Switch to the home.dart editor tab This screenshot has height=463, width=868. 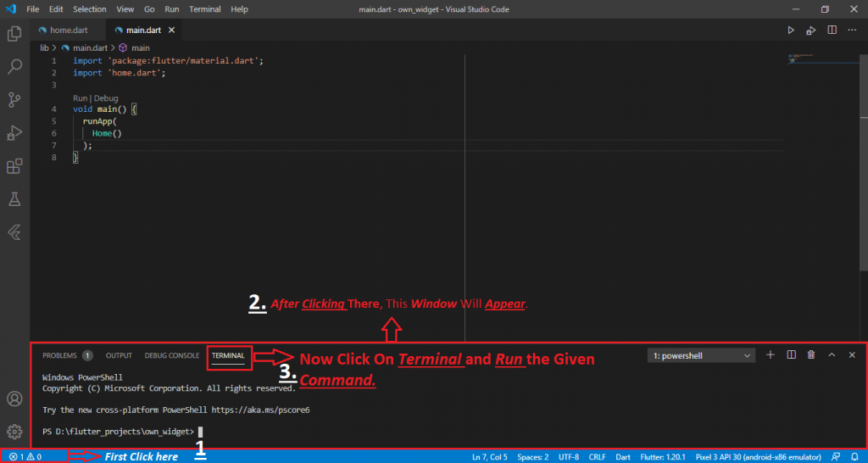click(69, 31)
